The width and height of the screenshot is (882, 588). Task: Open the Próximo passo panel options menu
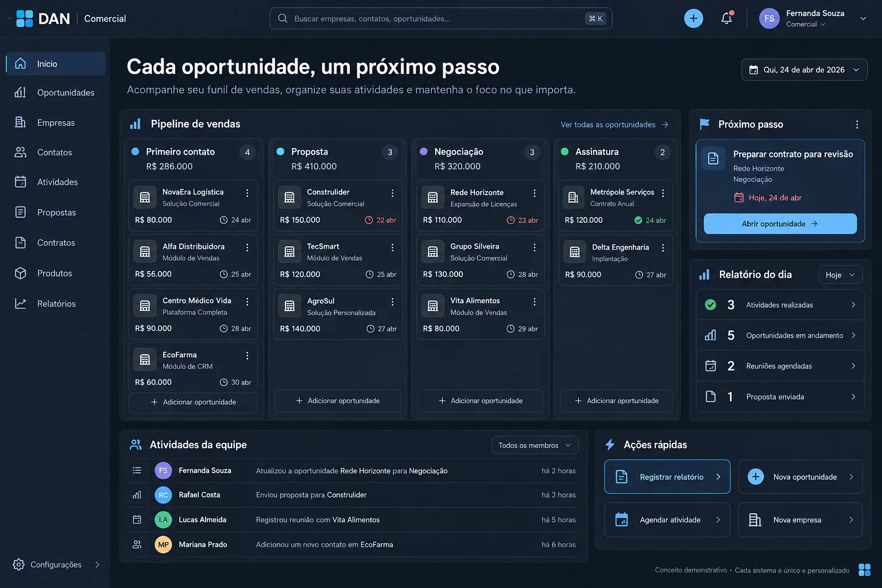(x=857, y=125)
